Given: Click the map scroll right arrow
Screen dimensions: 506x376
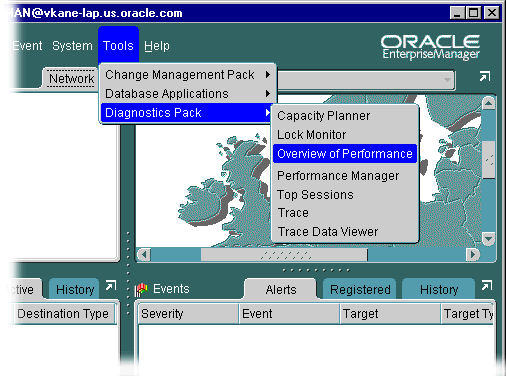Looking at the screenshot, I should point(473,255).
